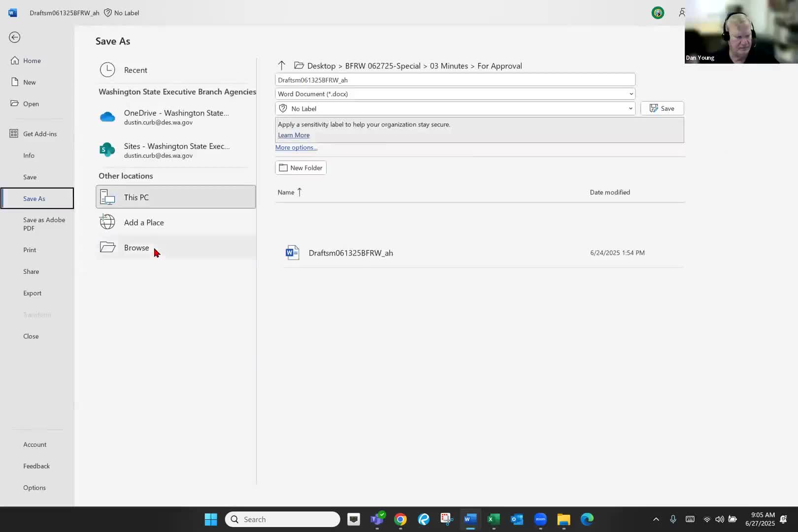Image resolution: width=798 pixels, height=532 pixels.
Task: Click the Browse folder option
Action: click(x=136, y=248)
